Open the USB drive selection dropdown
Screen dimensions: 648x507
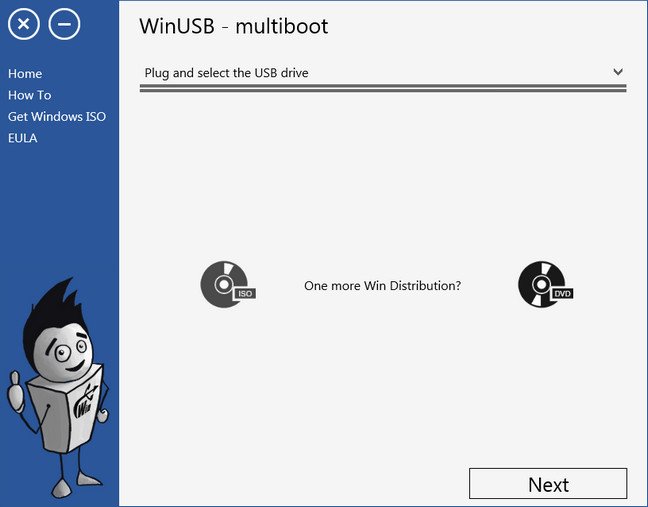pyautogui.click(x=383, y=73)
